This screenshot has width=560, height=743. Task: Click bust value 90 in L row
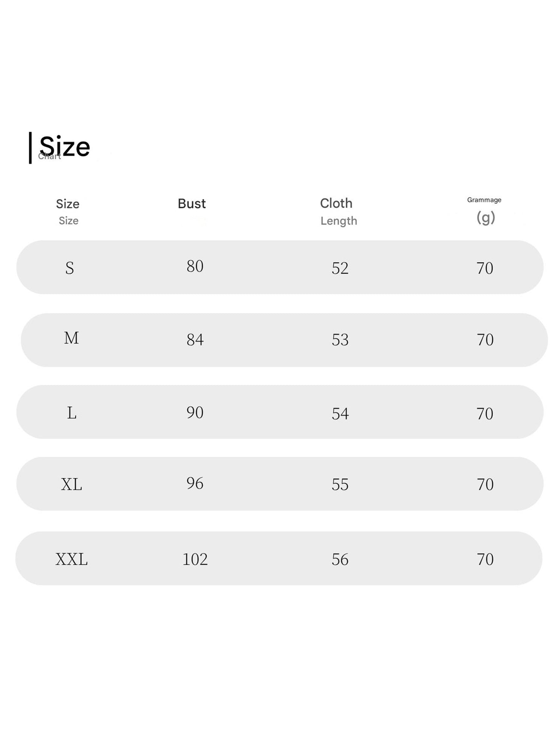coord(195,412)
